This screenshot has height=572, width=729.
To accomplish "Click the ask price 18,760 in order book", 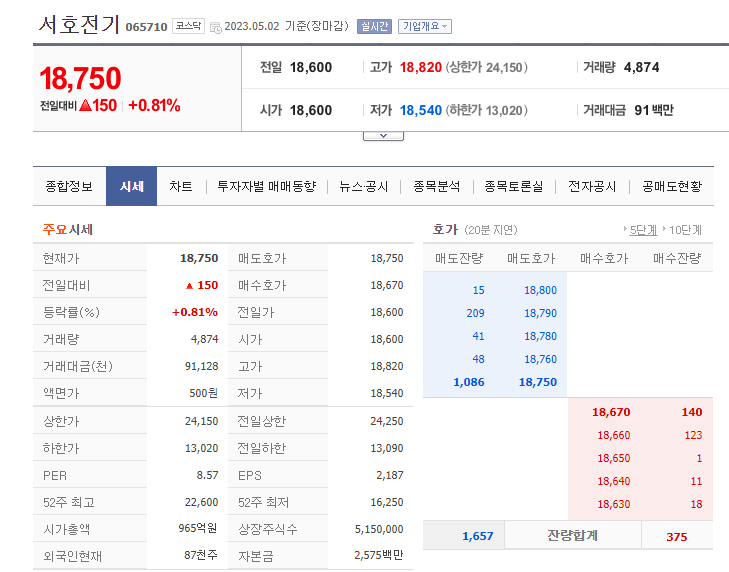I will pos(540,359).
